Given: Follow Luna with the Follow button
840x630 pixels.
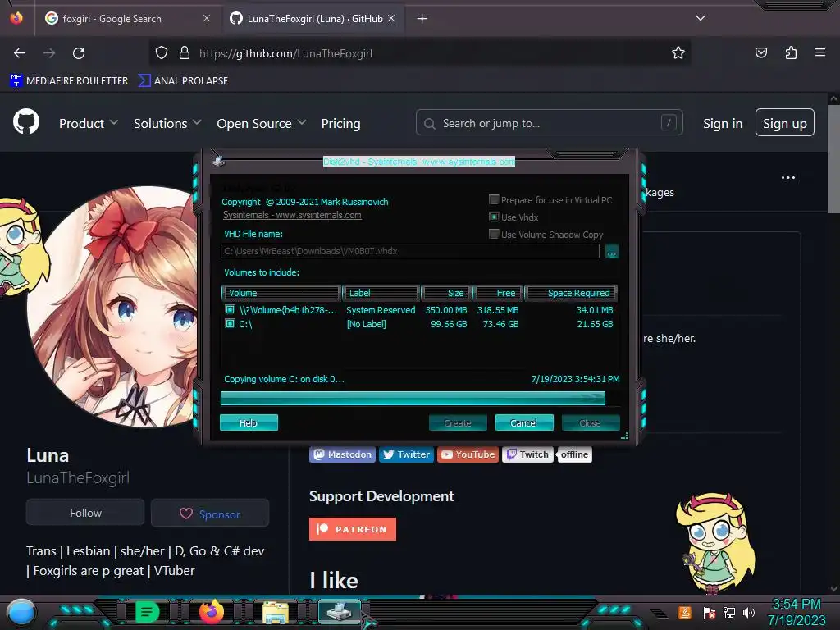Looking at the screenshot, I should point(85,513).
